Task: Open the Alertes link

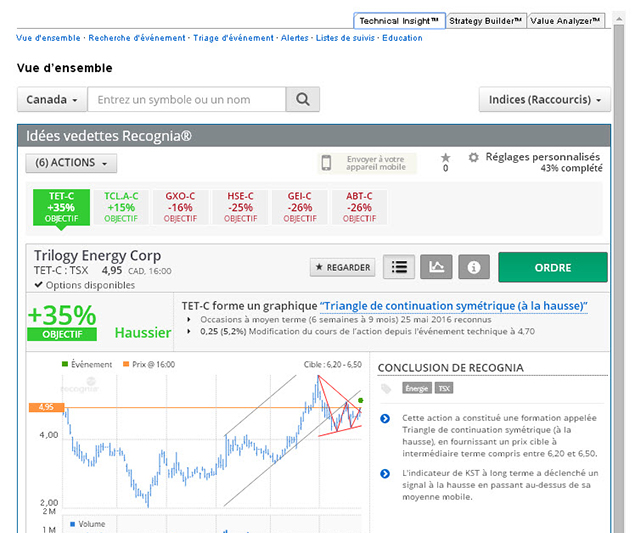Action: pyautogui.click(x=294, y=38)
